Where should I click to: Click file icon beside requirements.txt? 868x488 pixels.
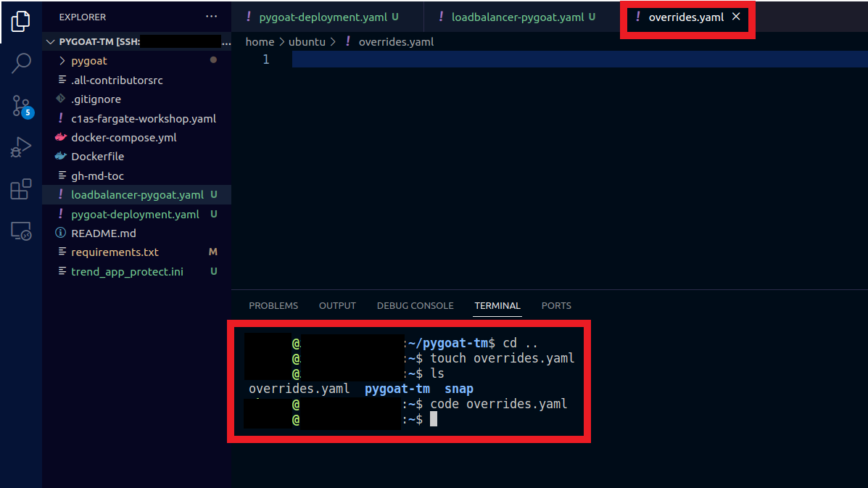click(x=62, y=252)
